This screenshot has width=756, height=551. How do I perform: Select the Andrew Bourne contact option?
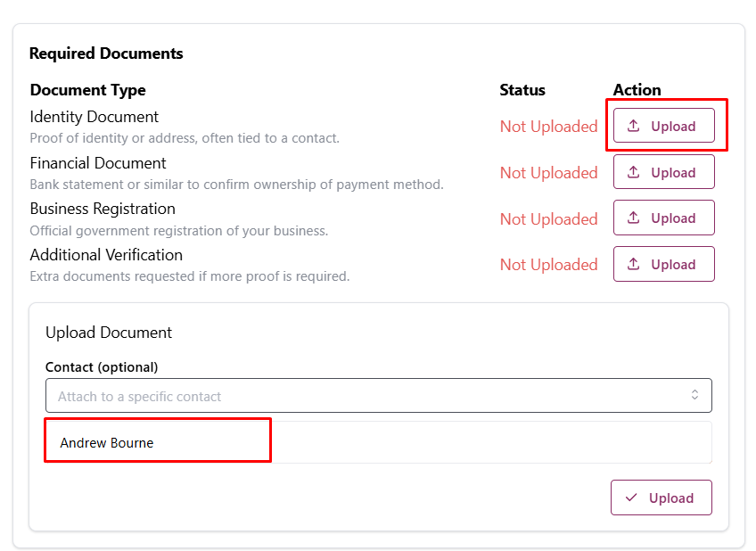point(107,442)
